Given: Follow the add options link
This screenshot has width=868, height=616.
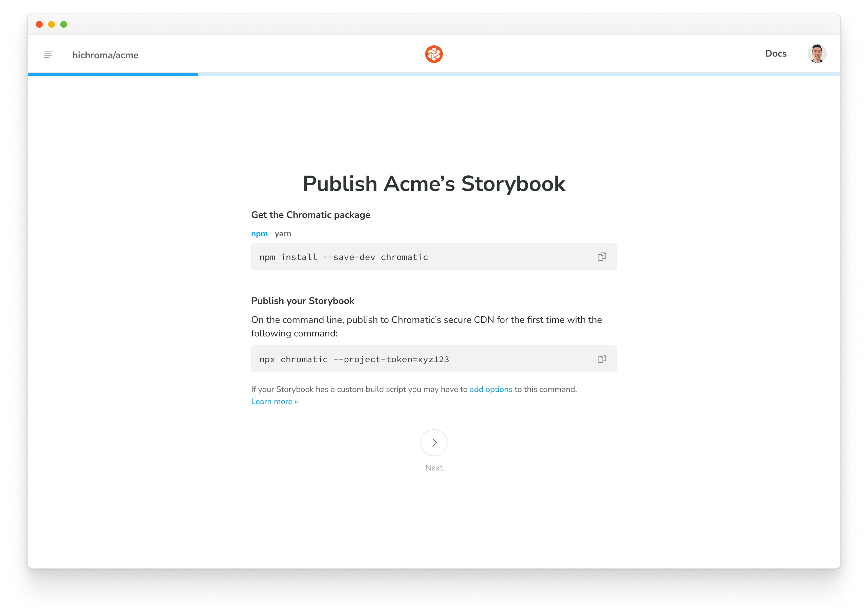Looking at the screenshot, I should point(491,389).
